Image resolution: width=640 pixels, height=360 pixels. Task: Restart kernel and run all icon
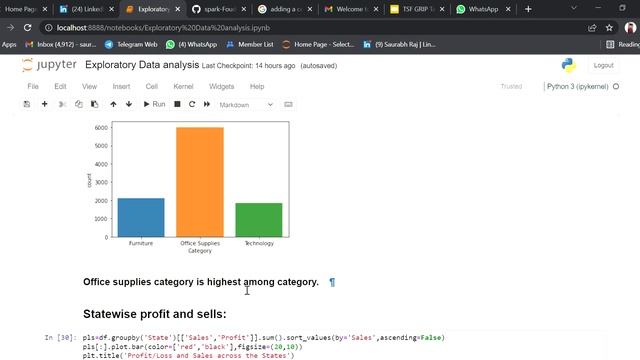click(x=207, y=104)
